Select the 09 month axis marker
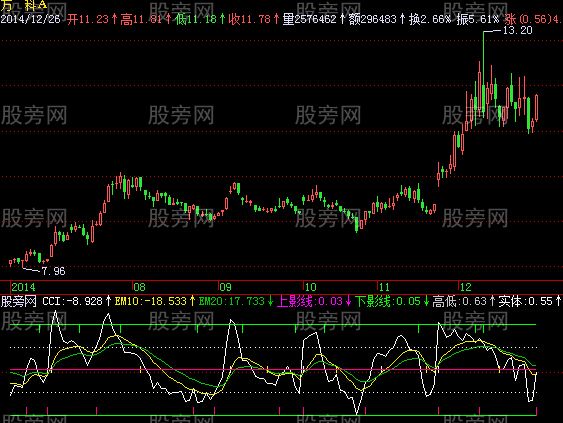The image size is (563, 423). click(225, 287)
